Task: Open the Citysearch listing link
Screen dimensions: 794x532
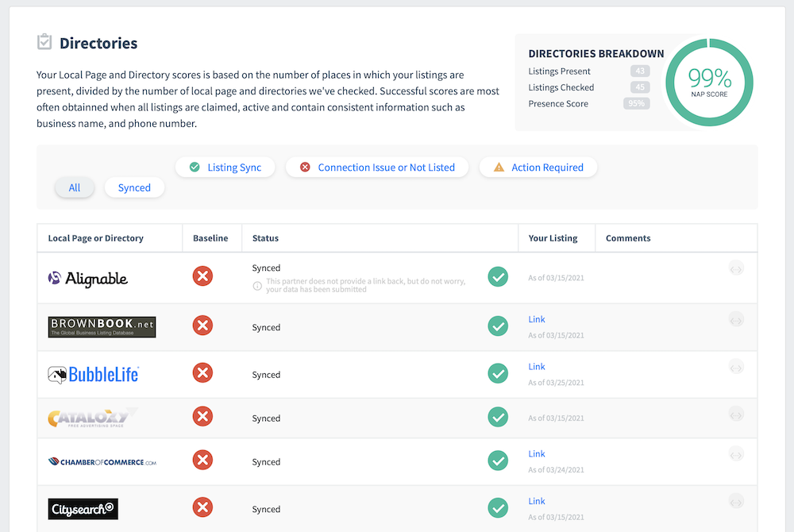Action: (537, 501)
